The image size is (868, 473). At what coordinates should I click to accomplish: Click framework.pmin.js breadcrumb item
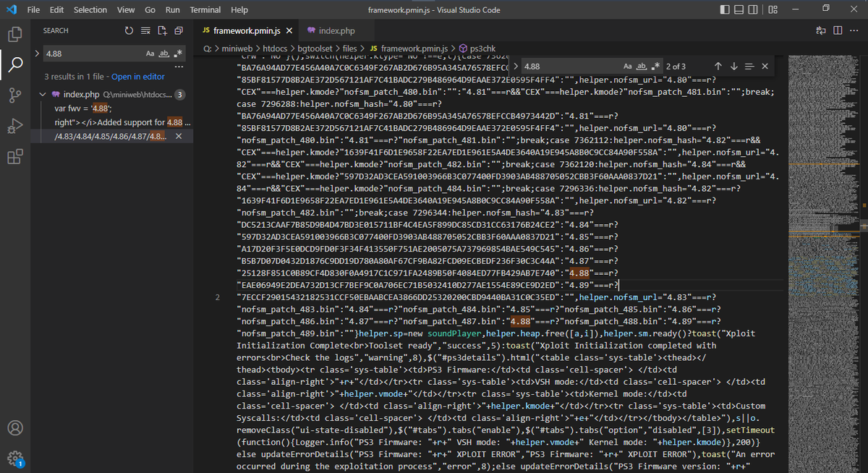[x=409, y=48]
